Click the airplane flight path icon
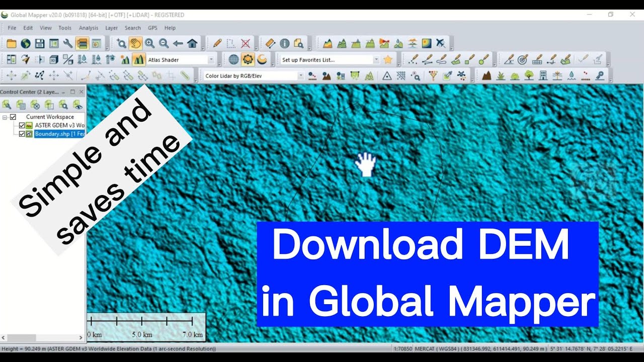This screenshot has height=362, width=644. click(x=441, y=43)
